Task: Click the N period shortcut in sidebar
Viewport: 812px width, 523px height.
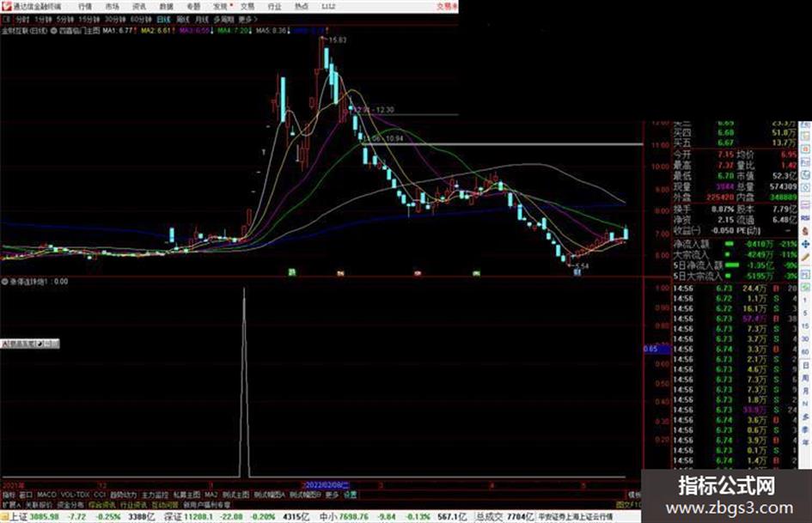Action: [x=805, y=404]
